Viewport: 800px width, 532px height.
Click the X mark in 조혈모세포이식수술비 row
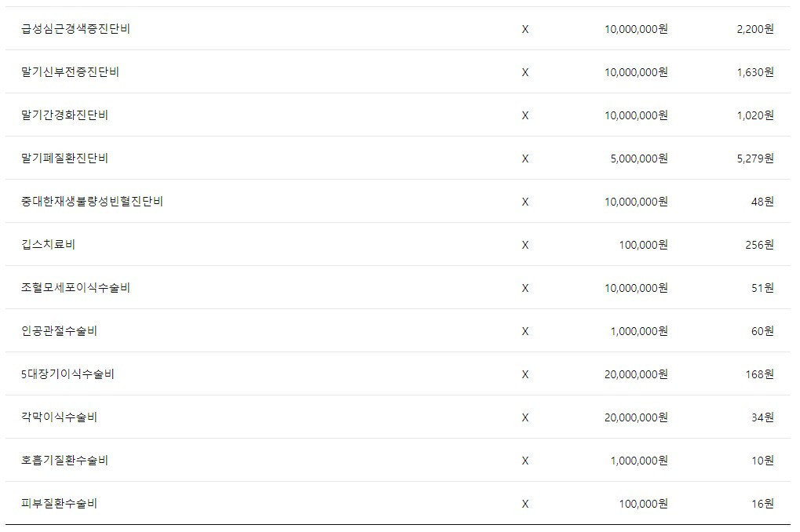click(525, 288)
